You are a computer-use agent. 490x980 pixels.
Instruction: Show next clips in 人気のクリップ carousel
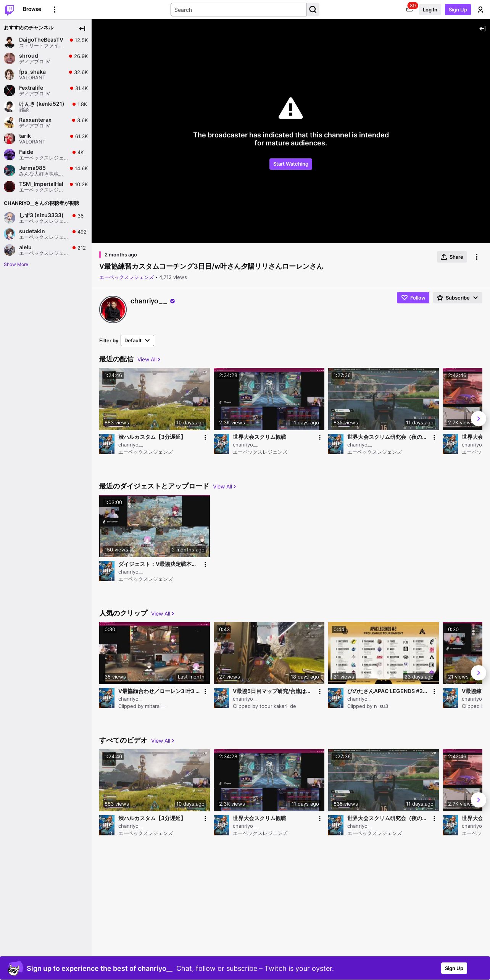click(479, 673)
